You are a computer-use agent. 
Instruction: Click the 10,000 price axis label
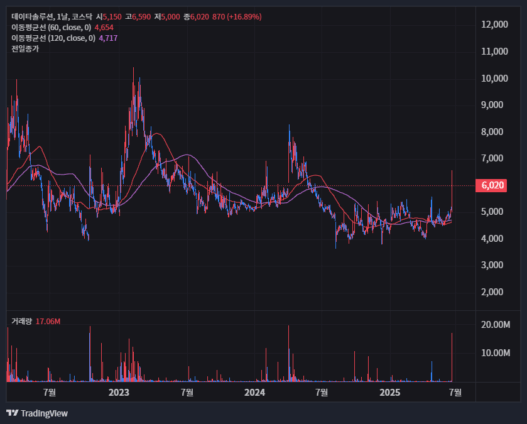click(494, 78)
